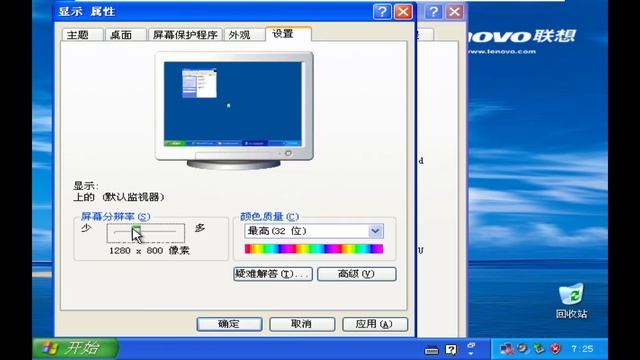The image size is (640, 360).
Task: Apply settings with 应用 button
Action: [375, 324]
